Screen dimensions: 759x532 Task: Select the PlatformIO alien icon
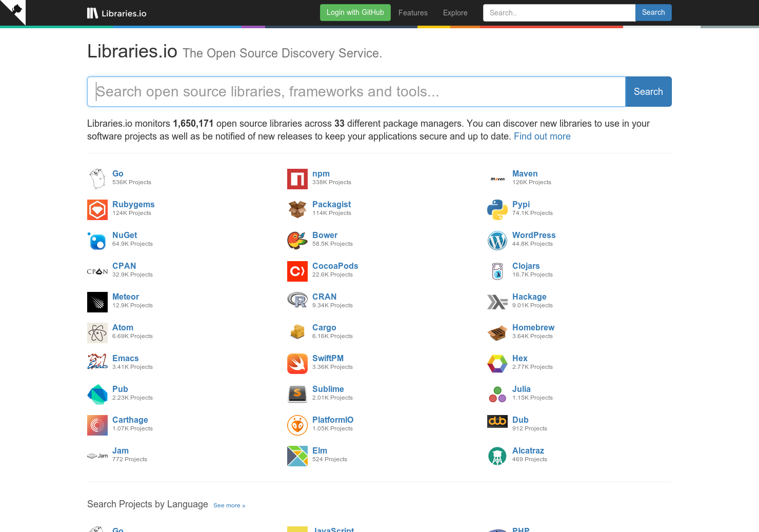click(297, 425)
